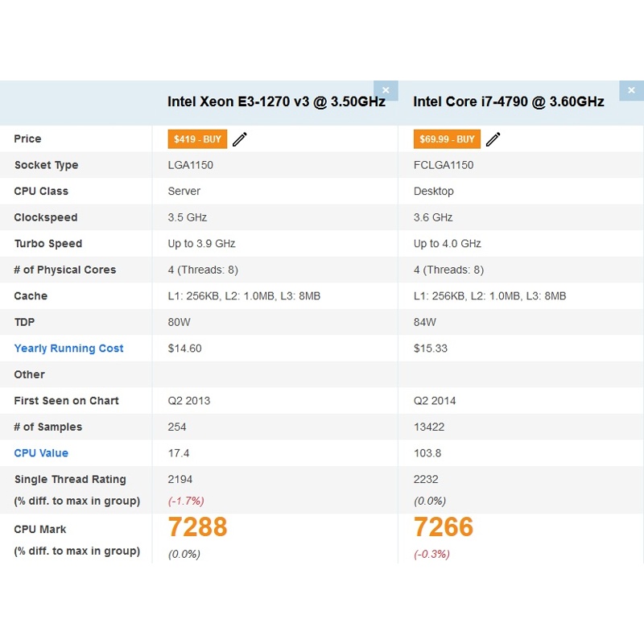Click the 3.6 GHz clockspeed value

point(433,217)
